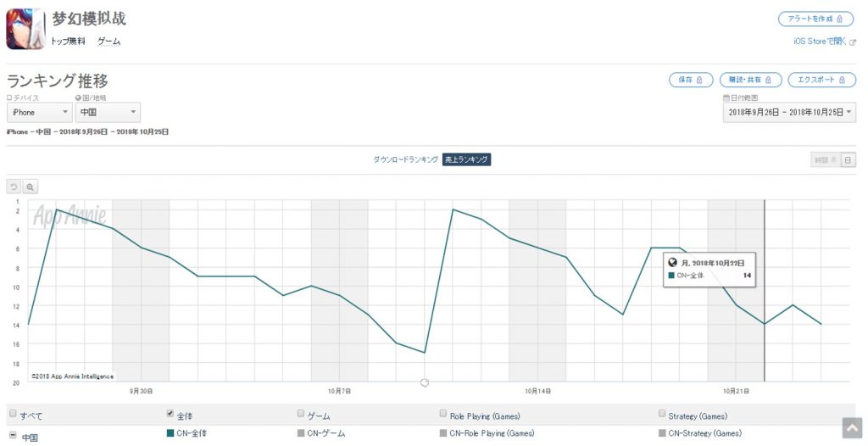Click the scroll-to-top arrow icon
Screen dimensions: 868x446
tap(851, 428)
